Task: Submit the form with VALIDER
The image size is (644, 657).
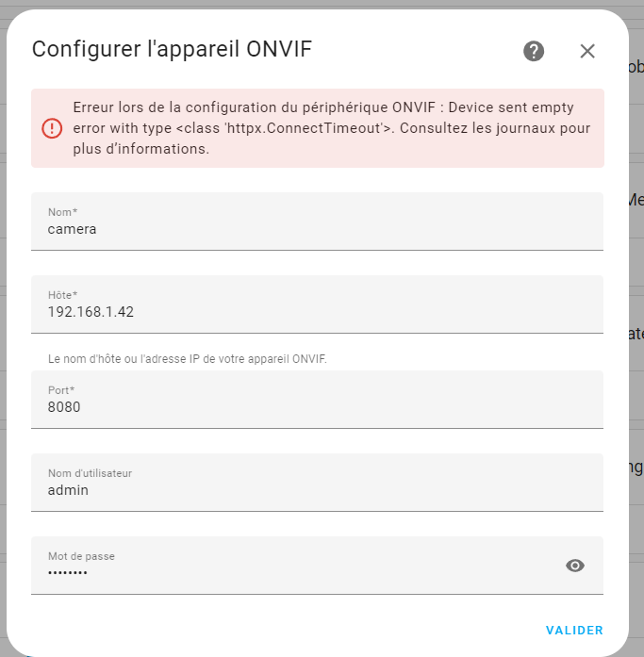Action: [574, 631]
